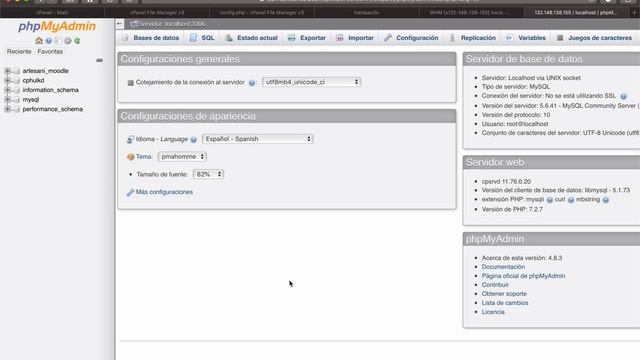Open the white document icon beside the sidebar help icon
This screenshot has height=360, width=640.
(x=58, y=40)
